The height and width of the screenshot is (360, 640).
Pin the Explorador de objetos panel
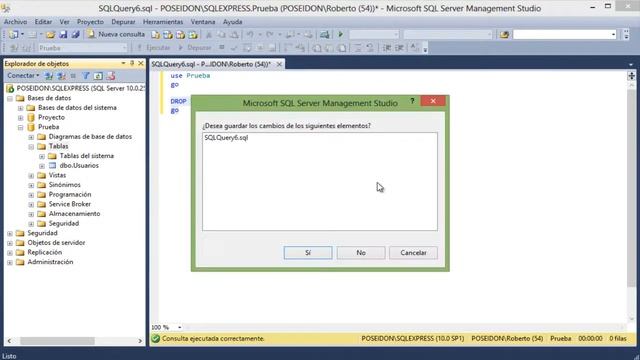tap(132, 63)
